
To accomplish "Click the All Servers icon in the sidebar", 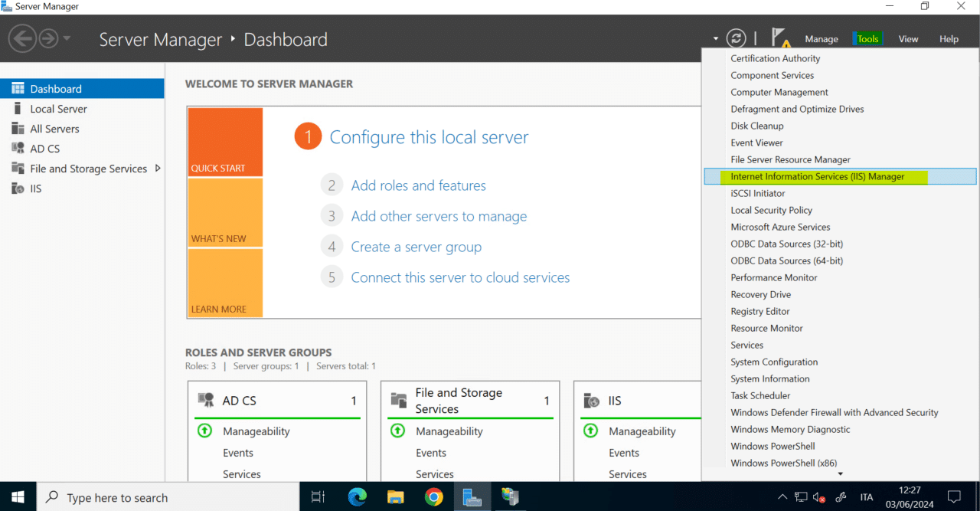I will (18, 129).
